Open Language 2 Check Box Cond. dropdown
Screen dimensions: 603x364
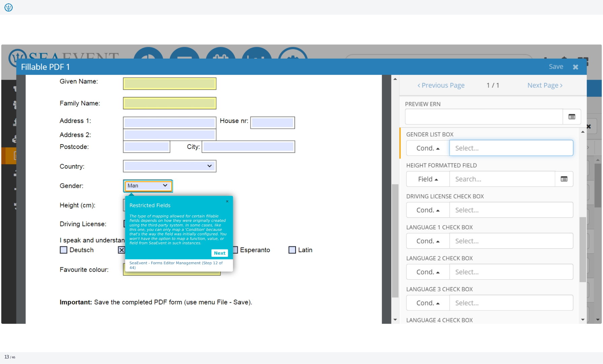pyautogui.click(x=428, y=272)
